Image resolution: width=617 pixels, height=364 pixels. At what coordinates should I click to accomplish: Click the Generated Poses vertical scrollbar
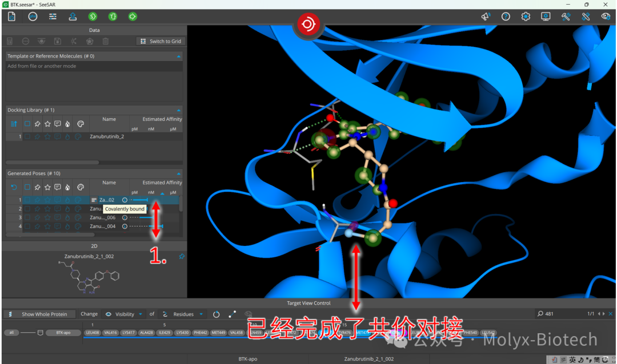181,204
